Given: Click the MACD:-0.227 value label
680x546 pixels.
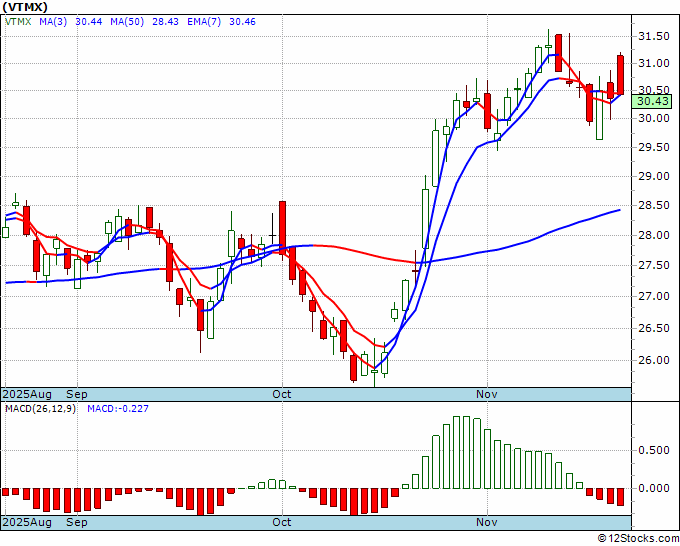Looking at the screenshot, I should pos(118,409).
